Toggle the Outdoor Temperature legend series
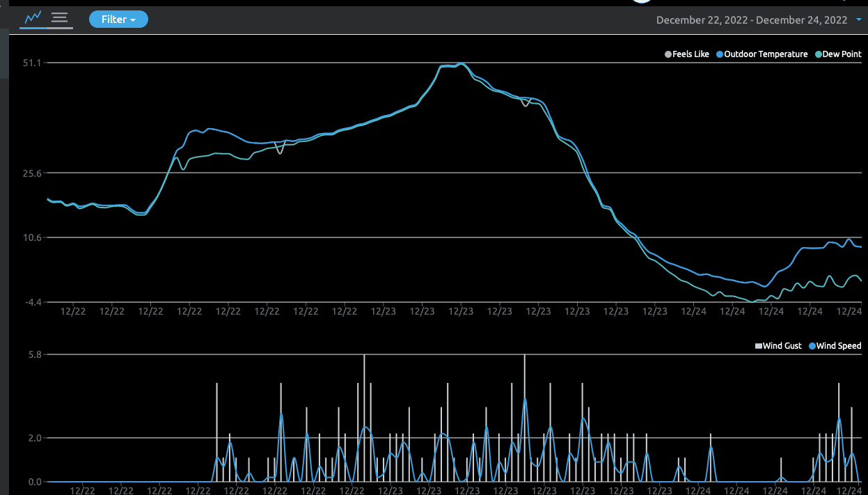This screenshot has height=495, width=868. 762,54
